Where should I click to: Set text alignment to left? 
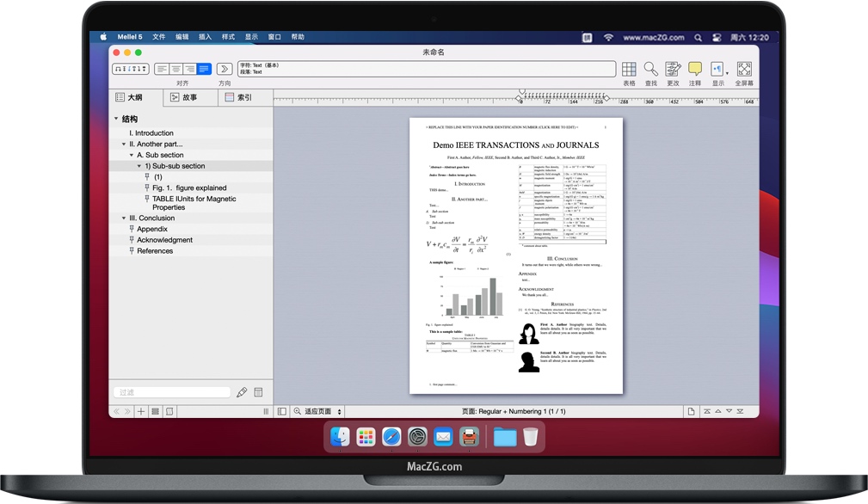coord(162,69)
